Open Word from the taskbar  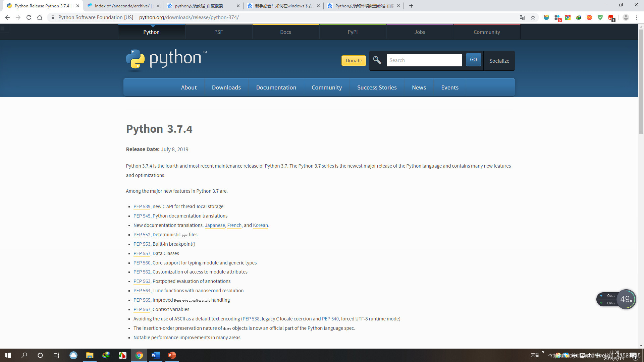click(155, 355)
